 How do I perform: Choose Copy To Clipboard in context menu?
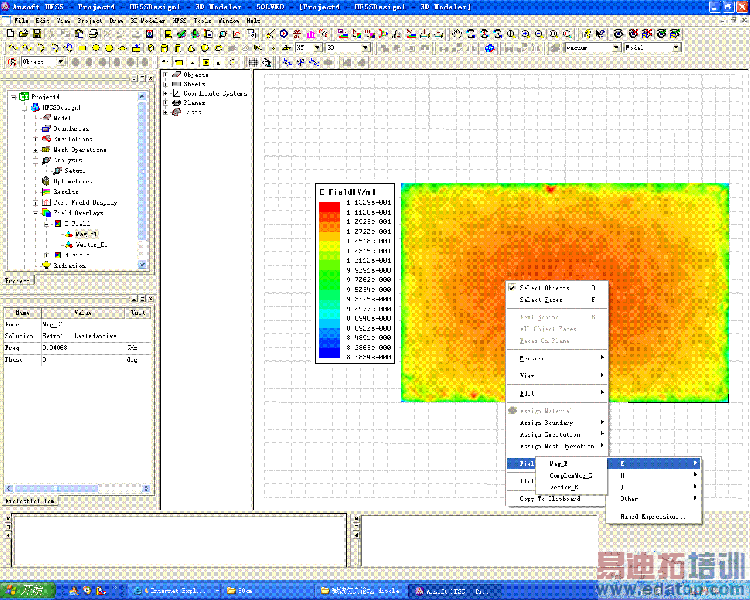click(x=549, y=498)
